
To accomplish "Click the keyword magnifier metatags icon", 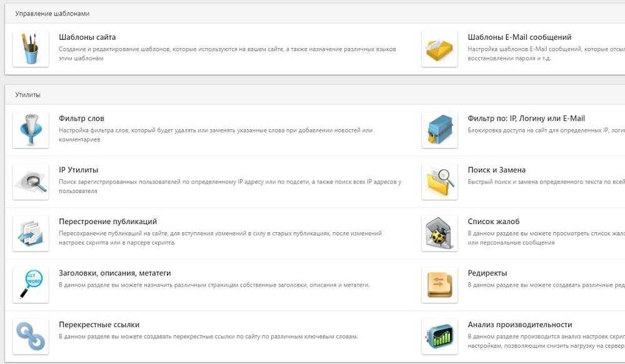I will point(31,285).
